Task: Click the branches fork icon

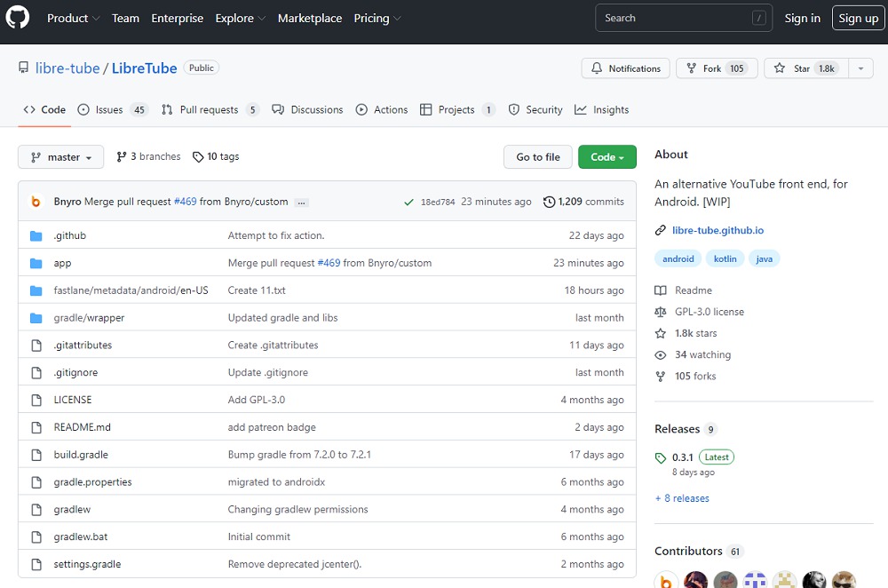Action: pyautogui.click(x=121, y=157)
